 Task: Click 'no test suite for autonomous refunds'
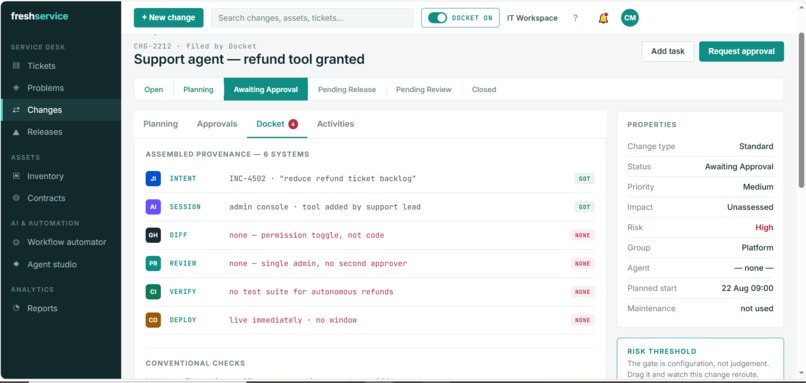pos(311,291)
